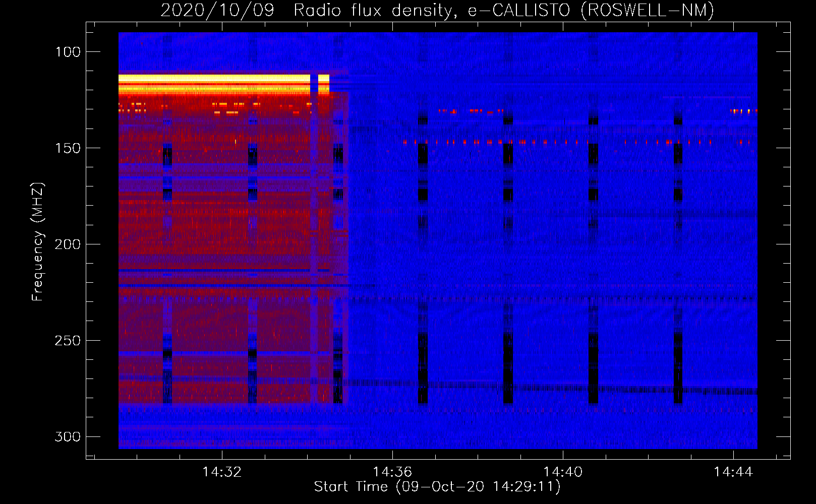The image size is (816, 504).
Task: Click the 150 frequency tick label
Action: pyautogui.click(x=68, y=148)
